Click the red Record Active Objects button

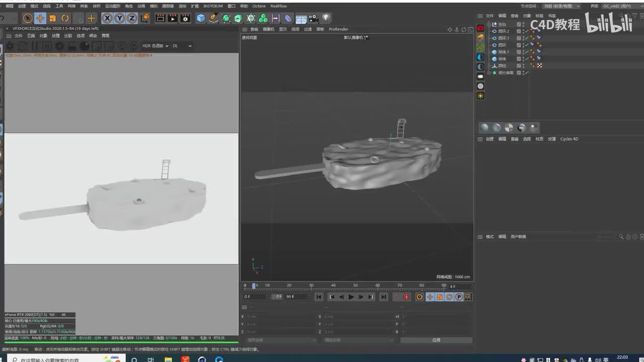tap(407, 297)
